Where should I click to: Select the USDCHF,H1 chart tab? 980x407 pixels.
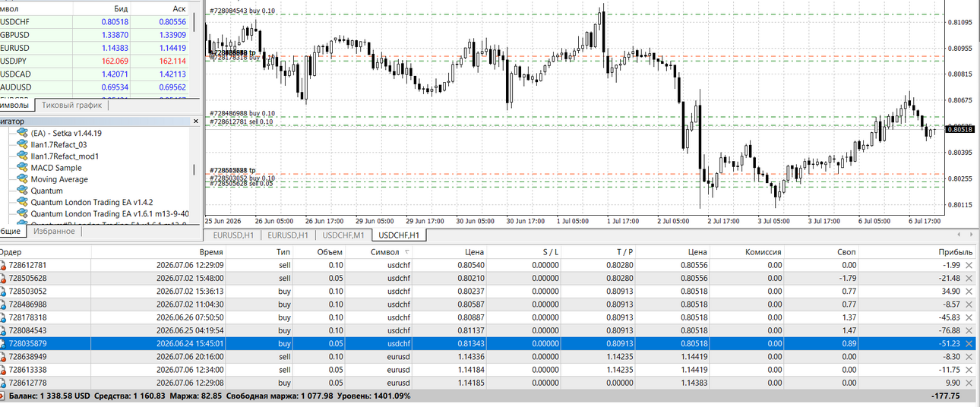400,235
